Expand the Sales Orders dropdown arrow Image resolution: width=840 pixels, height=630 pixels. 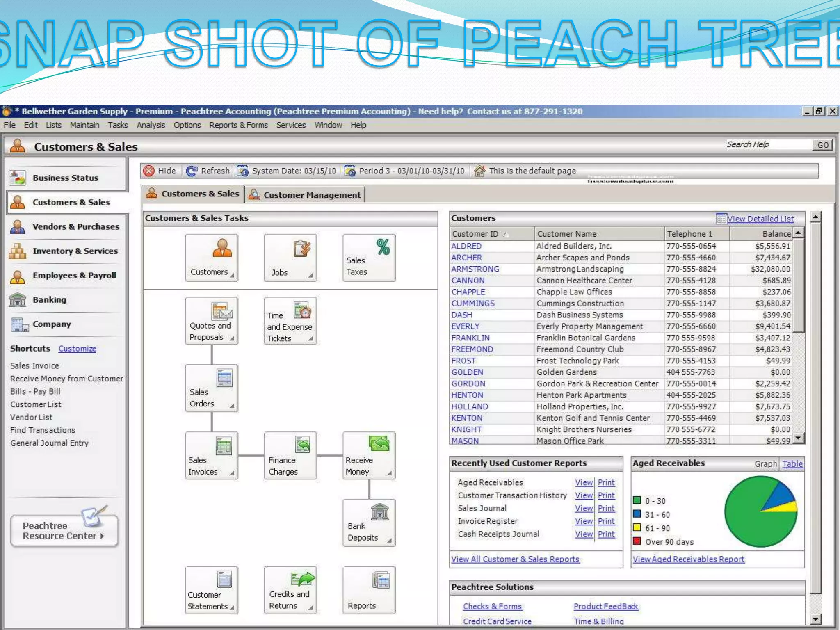232,406
